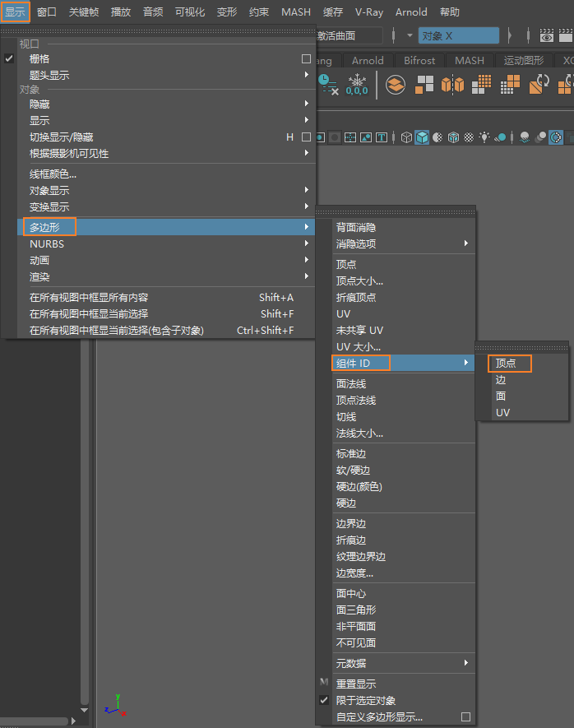Open the 切换显示/隐藏 option box
574x728 pixels.
pyautogui.click(x=306, y=137)
